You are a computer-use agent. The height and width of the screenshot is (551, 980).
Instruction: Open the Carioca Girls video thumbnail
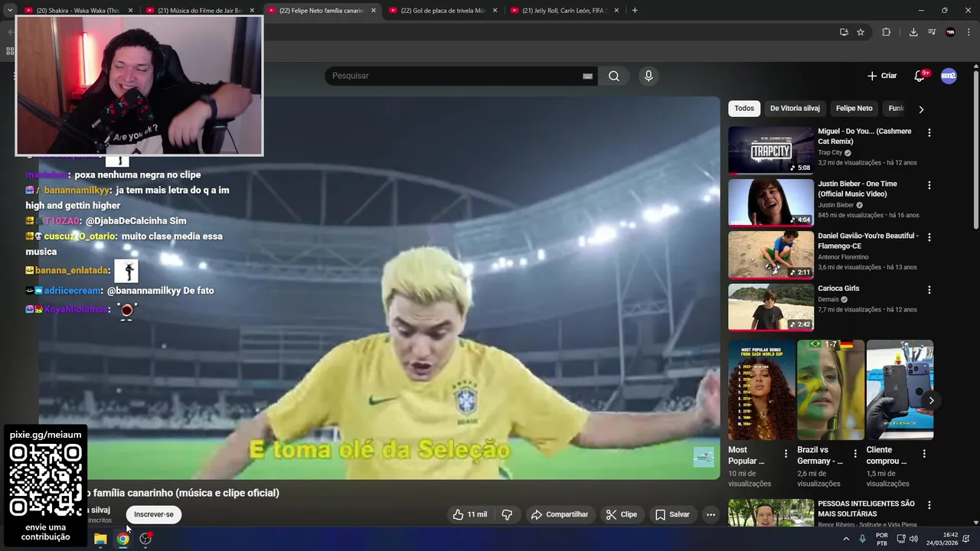(771, 307)
